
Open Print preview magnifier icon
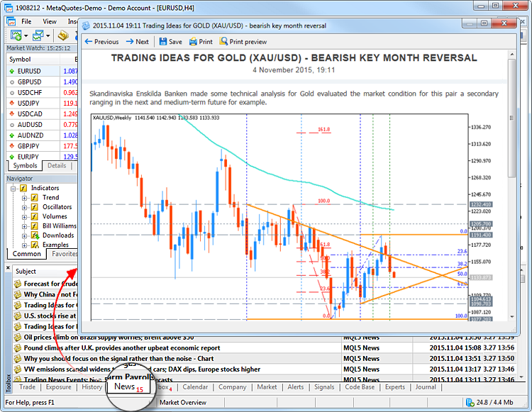point(223,41)
